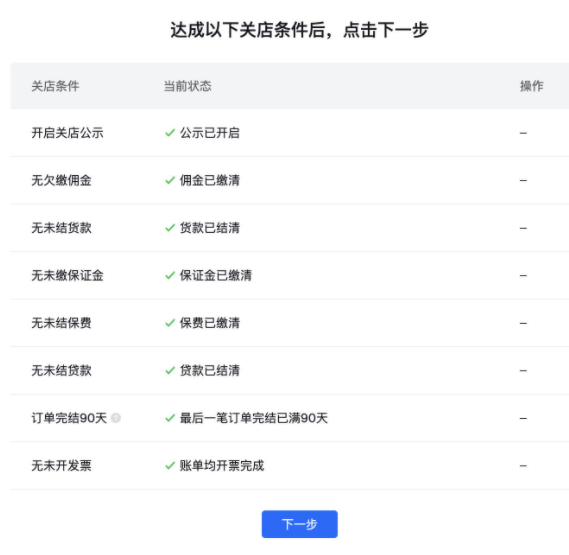Click the 最后一笔订单完结已满90天 status text
This screenshot has width=569, height=555.
[x=254, y=418]
